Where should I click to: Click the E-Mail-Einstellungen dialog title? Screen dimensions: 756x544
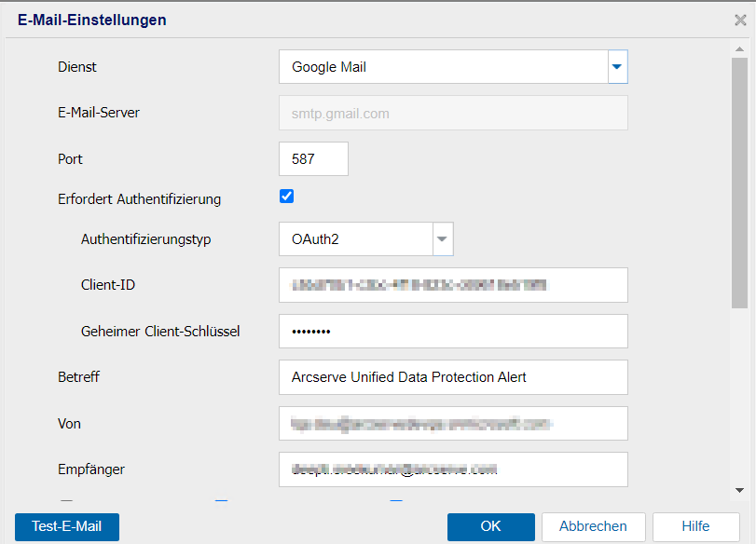(x=92, y=20)
